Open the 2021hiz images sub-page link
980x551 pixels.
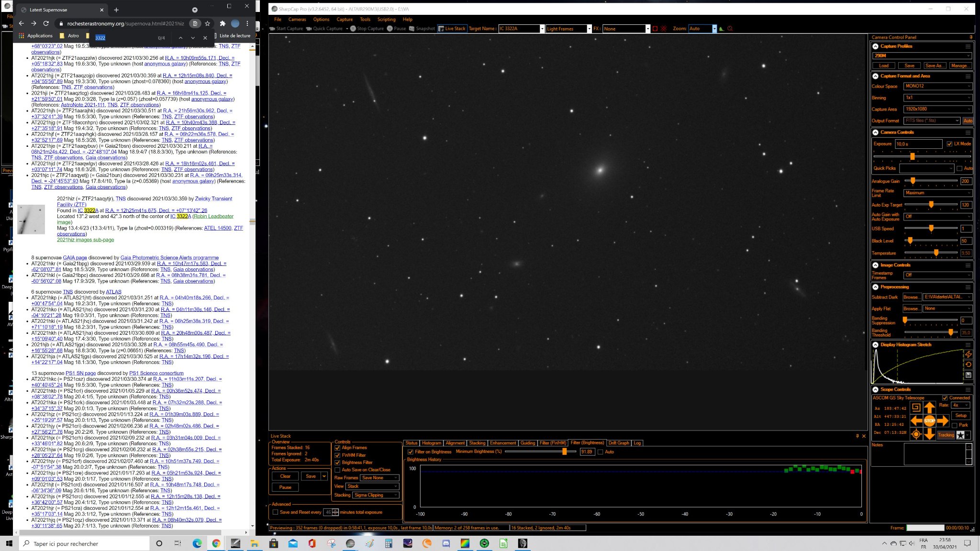point(85,240)
